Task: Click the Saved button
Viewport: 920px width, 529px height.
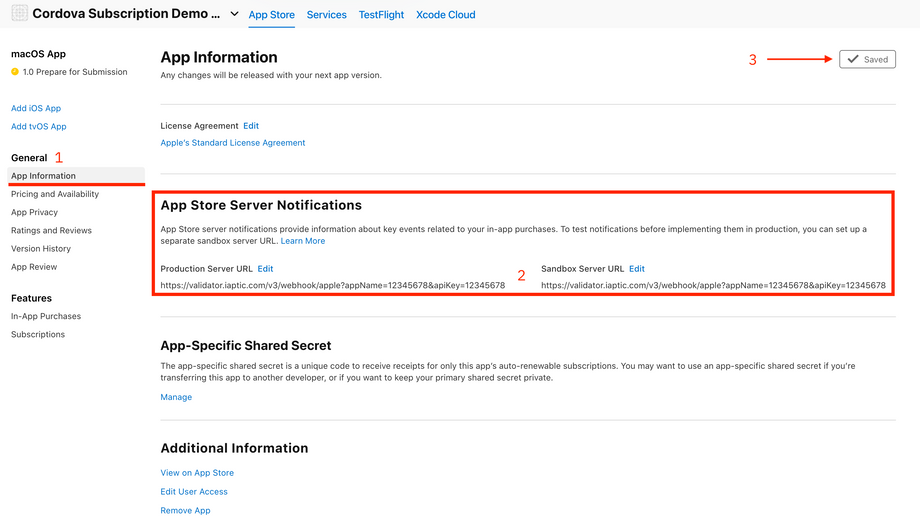Action: tap(867, 59)
